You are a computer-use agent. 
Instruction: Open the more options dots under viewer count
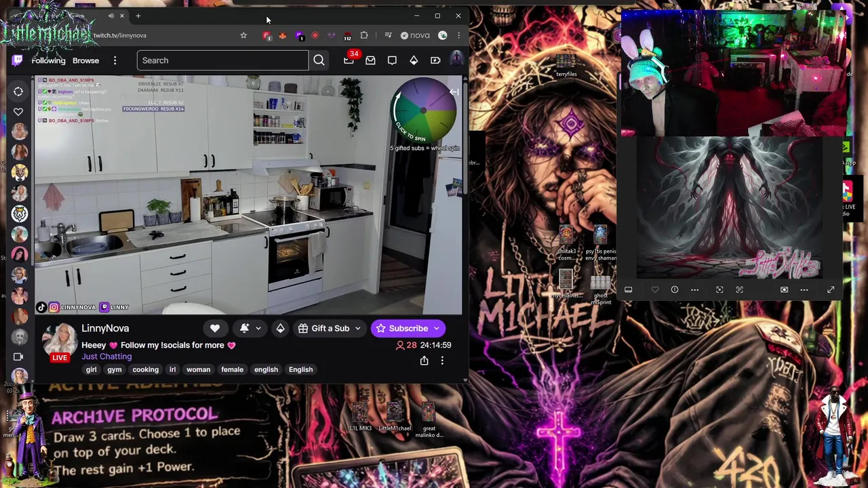point(442,361)
